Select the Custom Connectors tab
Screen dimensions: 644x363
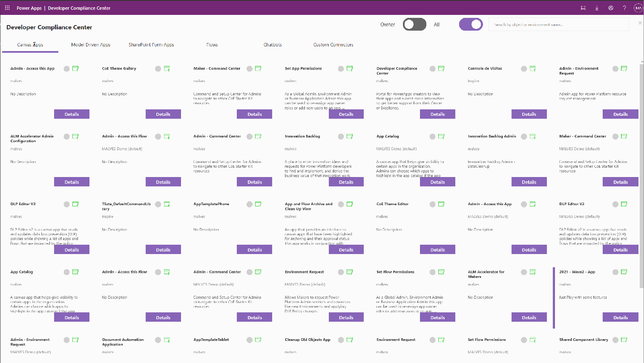coord(333,45)
